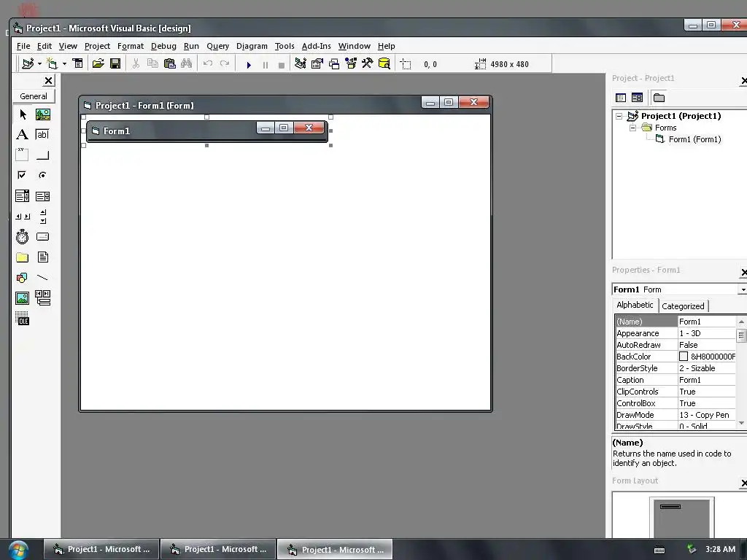Image resolution: width=747 pixels, height=560 pixels.
Task: Click the Open Project toolbar icon
Action: click(x=98, y=63)
